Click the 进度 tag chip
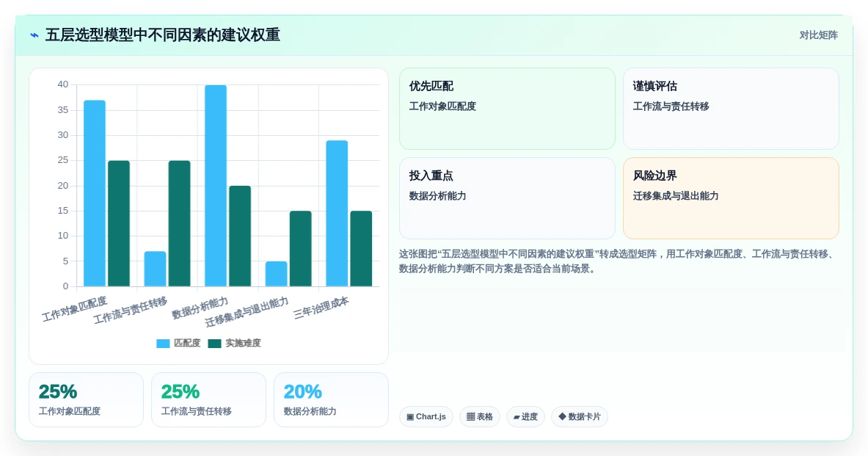The image size is (868, 456). pyautogui.click(x=526, y=416)
